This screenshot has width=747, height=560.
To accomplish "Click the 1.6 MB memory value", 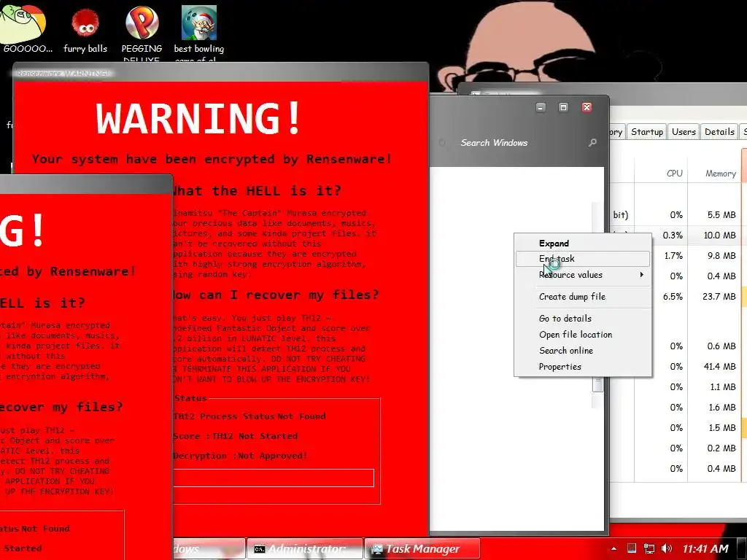I will [721, 408].
